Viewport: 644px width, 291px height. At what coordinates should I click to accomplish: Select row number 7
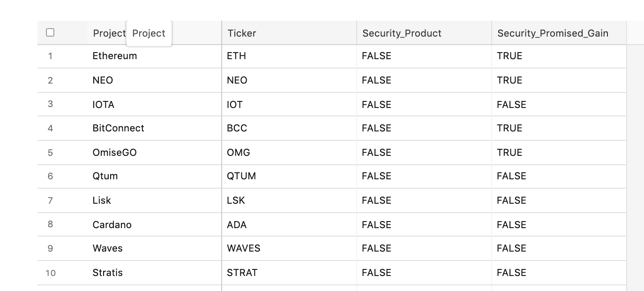50,200
